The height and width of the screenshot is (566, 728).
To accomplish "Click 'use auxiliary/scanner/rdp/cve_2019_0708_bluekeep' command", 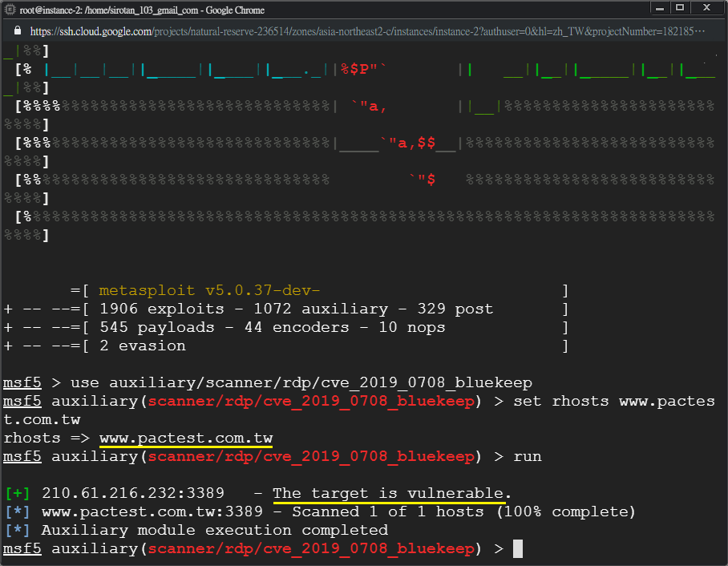I will click(301, 383).
